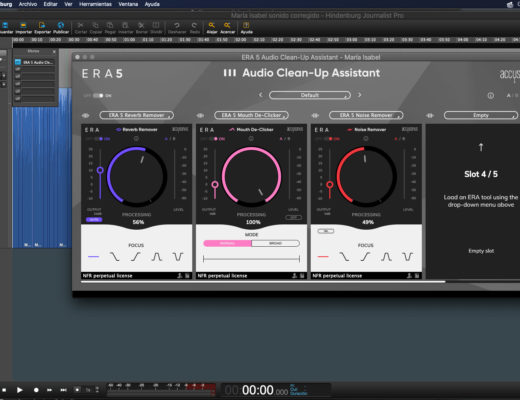Click the Publicar globe icon
This screenshot has height=400, width=520.
click(x=61, y=25)
